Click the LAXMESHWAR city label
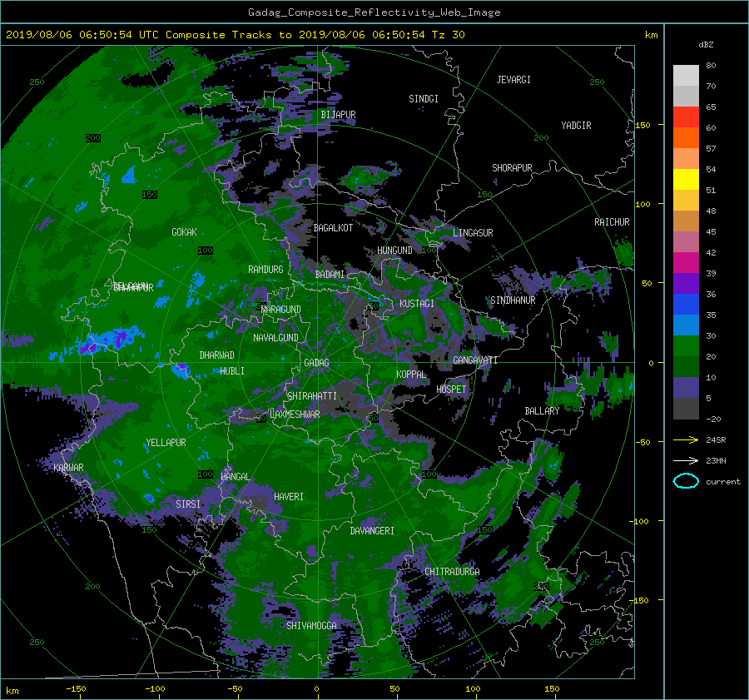Viewport: 749px width, 700px height. click(x=295, y=415)
